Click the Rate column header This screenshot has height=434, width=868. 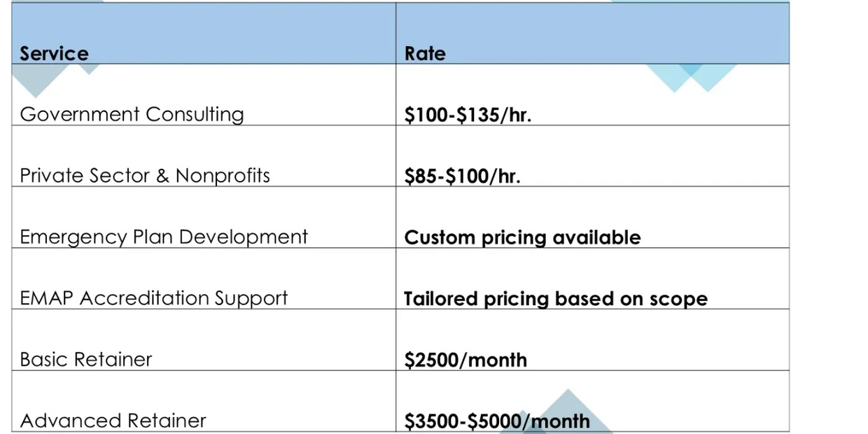(x=425, y=54)
